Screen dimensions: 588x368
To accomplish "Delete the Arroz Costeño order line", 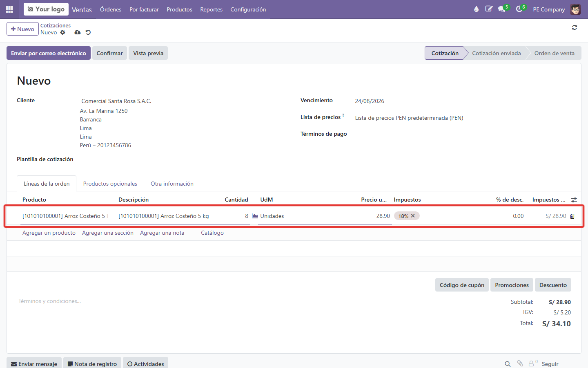I will coord(572,216).
